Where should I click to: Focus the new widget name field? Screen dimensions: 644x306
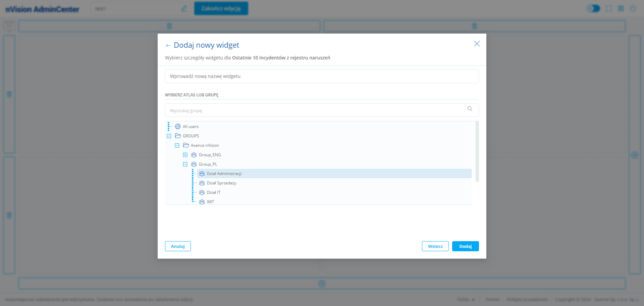tap(322, 76)
